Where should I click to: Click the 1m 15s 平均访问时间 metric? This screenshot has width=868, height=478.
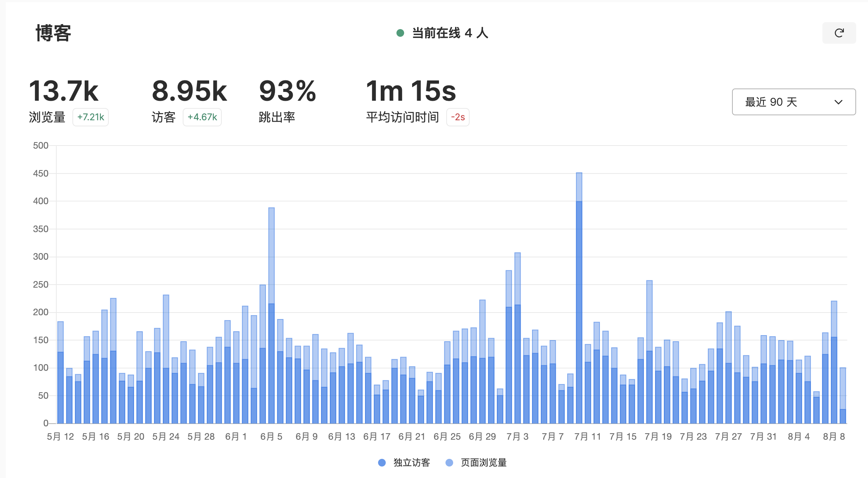[x=411, y=91]
